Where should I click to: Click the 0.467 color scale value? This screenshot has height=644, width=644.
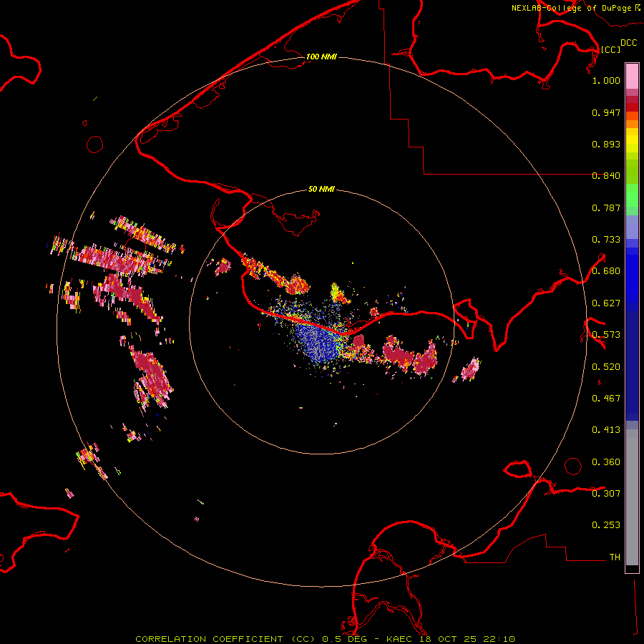click(x=606, y=399)
